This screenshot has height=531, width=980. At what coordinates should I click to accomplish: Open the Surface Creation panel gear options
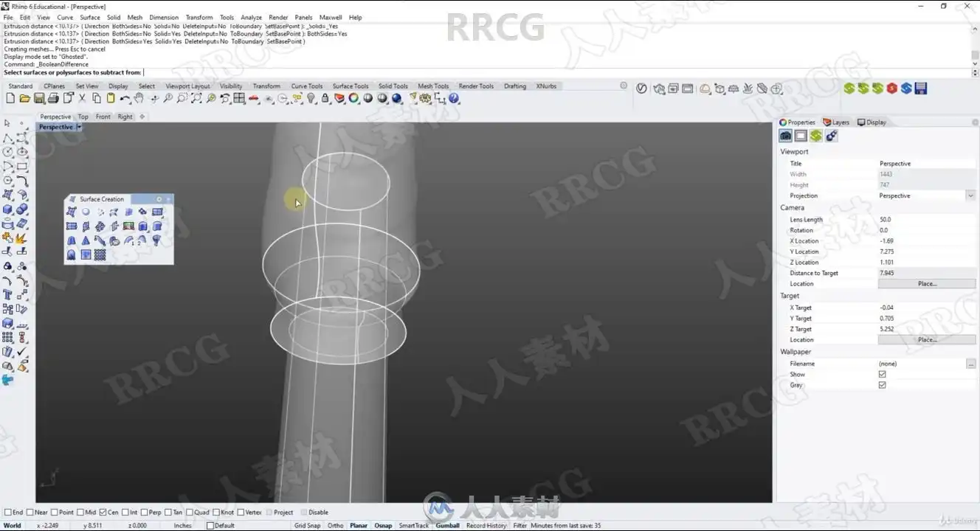pyautogui.click(x=159, y=199)
